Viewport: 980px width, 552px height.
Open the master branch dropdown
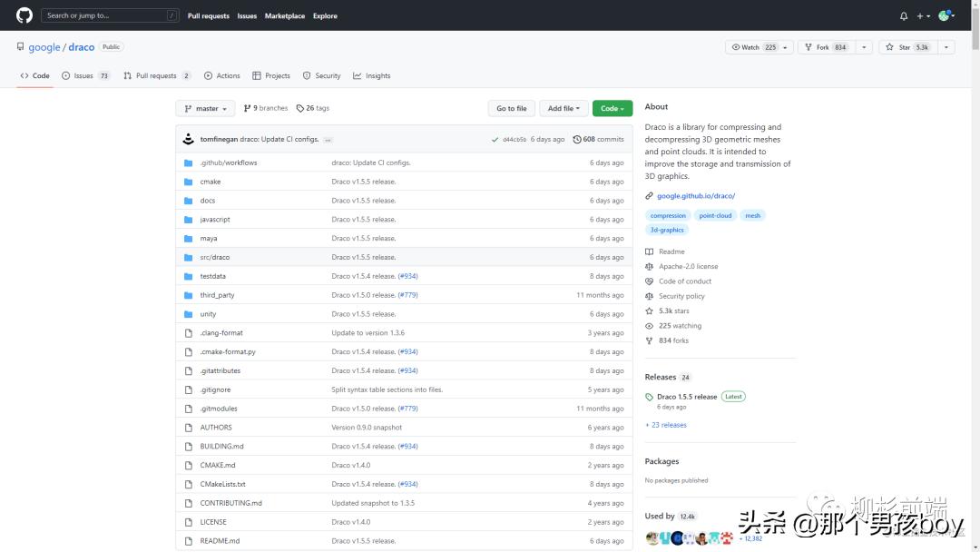[205, 108]
